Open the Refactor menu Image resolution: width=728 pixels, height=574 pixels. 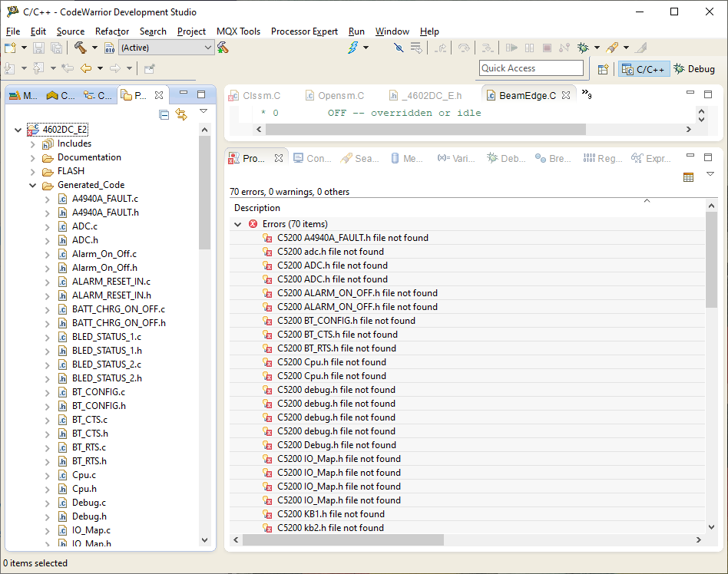pos(112,31)
